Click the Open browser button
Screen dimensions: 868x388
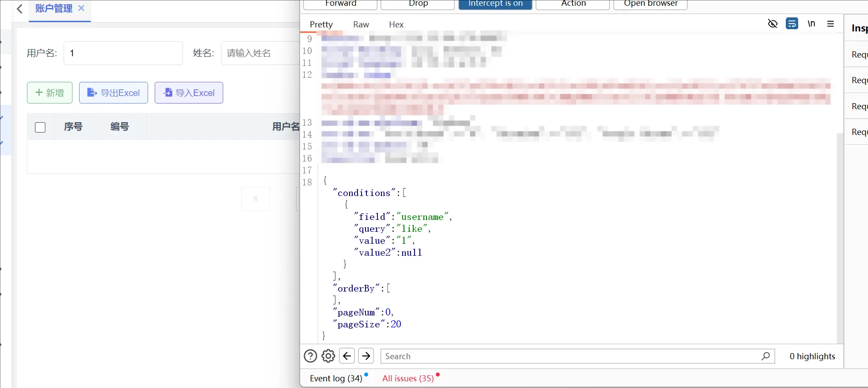[651, 4]
